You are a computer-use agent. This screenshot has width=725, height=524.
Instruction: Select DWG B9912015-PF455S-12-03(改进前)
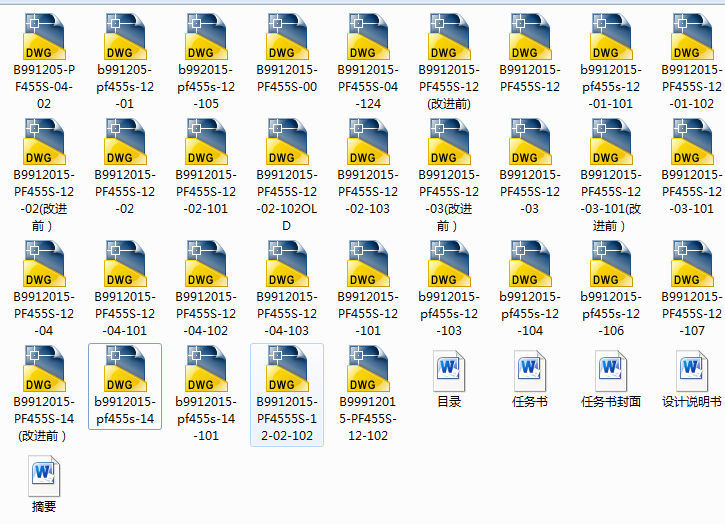point(449,175)
